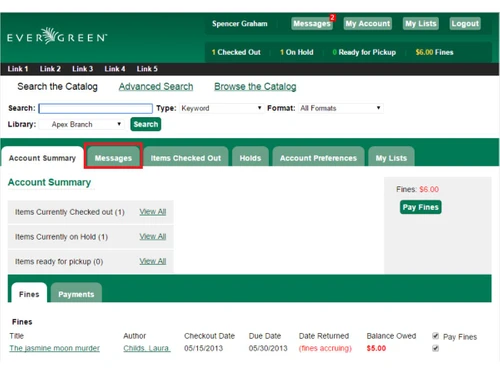Toggle checkbox for The jasmine moon murder

click(435, 348)
